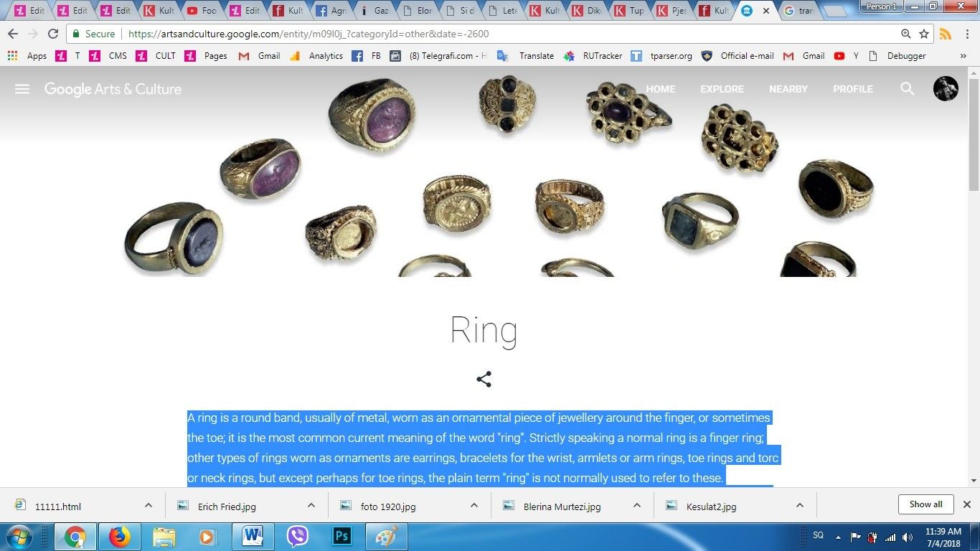Screen dimensions: 980x551
Task: Show more bookmarks with the overflow chevron
Action: tap(963, 56)
